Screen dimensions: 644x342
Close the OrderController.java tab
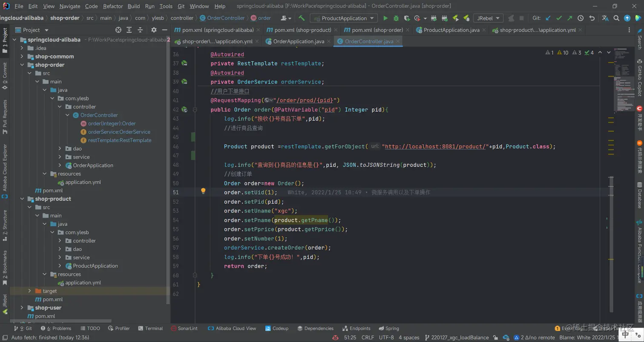pos(398,41)
